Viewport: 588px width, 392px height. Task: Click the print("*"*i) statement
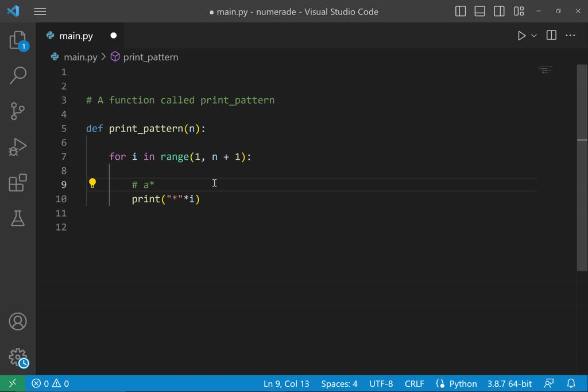click(x=166, y=199)
